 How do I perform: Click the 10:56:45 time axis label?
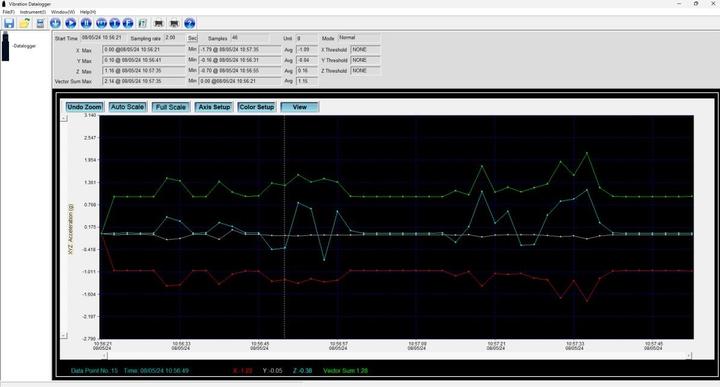point(259,346)
